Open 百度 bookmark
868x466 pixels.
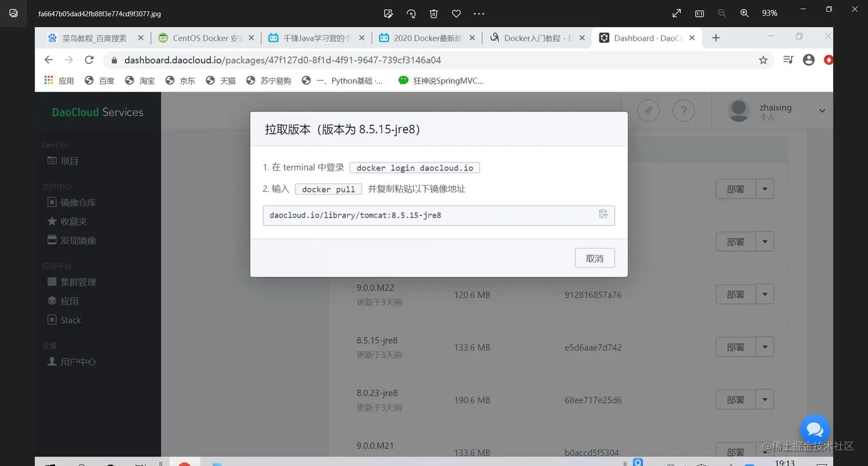click(99, 81)
